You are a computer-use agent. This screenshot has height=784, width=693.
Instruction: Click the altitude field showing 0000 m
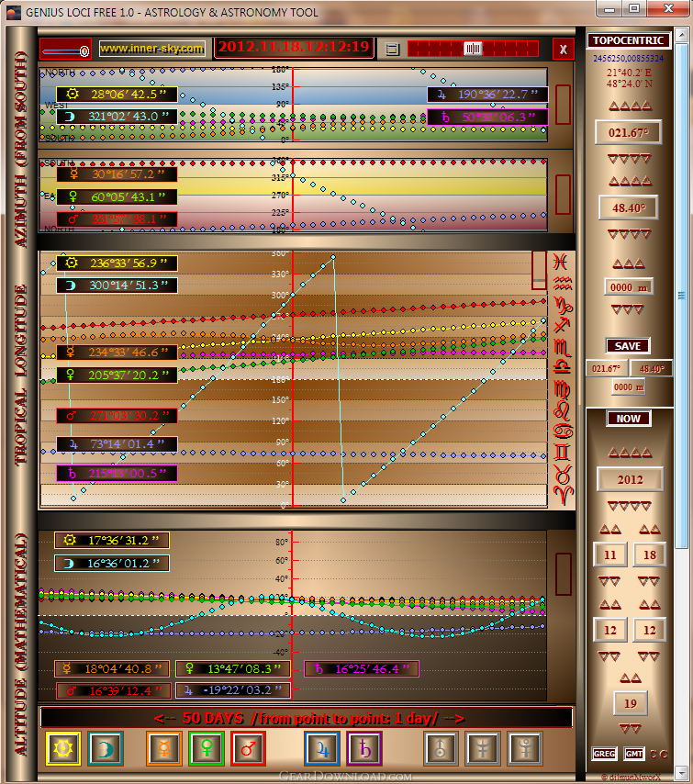[629, 287]
